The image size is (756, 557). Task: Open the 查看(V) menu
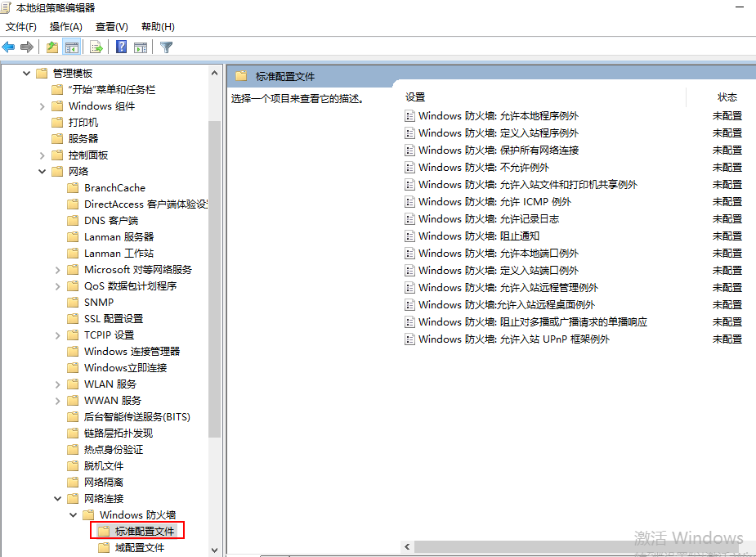[112, 26]
